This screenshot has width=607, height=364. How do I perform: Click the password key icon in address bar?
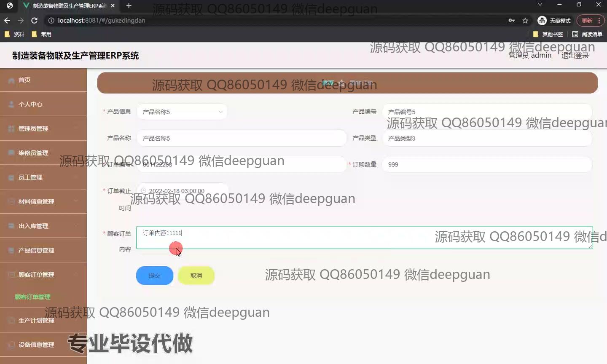tap(511, 20)
